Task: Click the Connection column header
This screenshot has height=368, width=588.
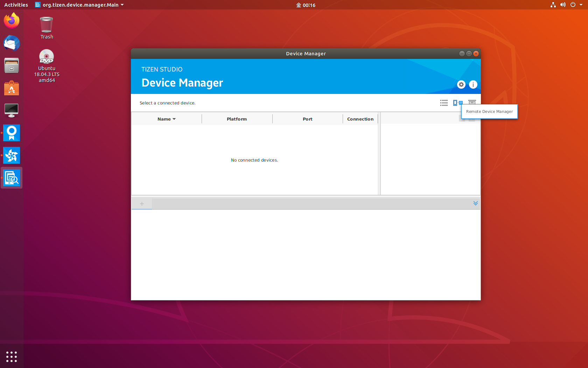Action: pos(360,119)
